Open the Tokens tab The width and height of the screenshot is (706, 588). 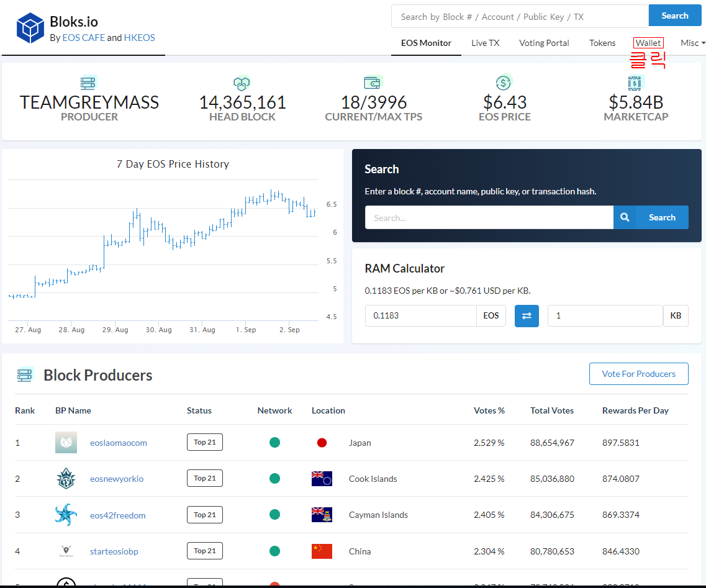pos(602,43)
